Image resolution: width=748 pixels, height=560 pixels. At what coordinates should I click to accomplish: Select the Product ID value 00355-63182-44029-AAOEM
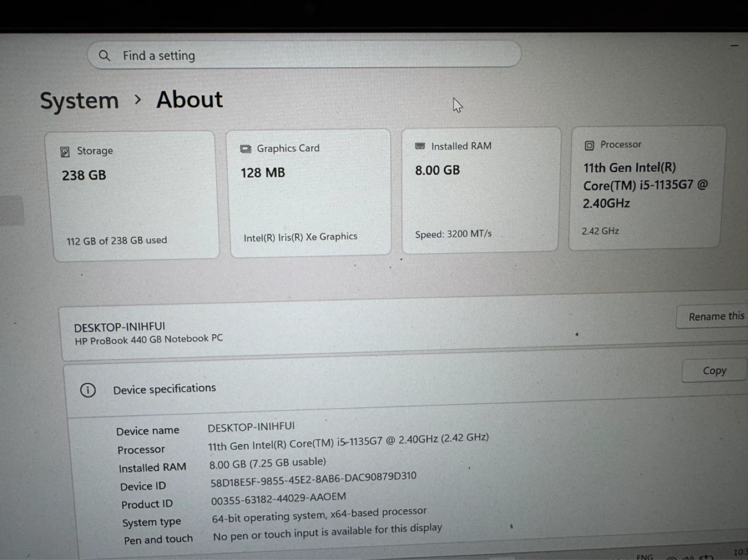pyautogui.click(x=278, y=499)
